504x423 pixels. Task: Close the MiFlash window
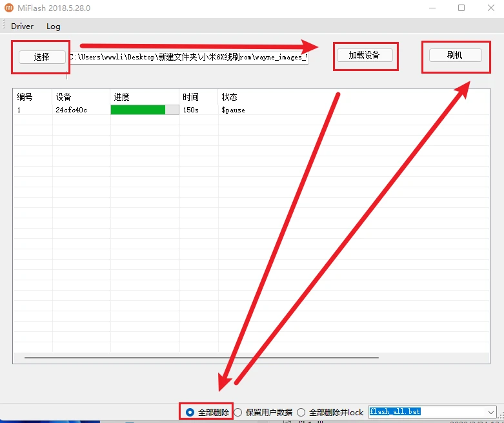pos(491,8)
